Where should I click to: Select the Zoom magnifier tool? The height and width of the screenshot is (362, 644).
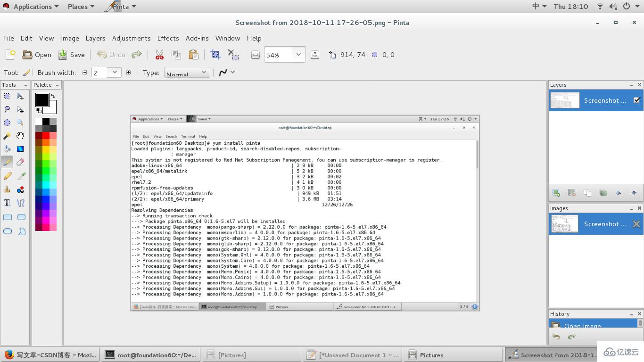tap(20, 123)
